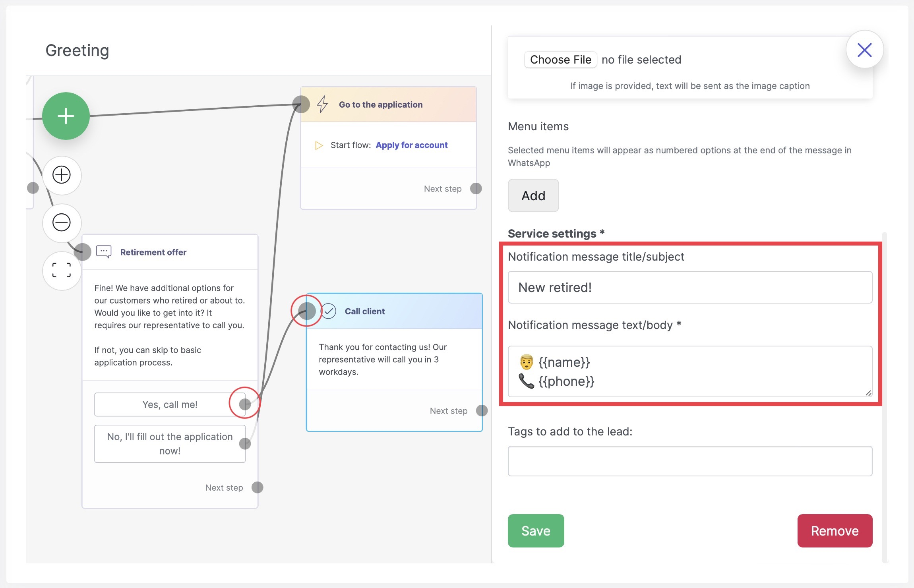Click the play icon beside Start flow
This screenshot has height=588, width=914.
coord(319,145)
